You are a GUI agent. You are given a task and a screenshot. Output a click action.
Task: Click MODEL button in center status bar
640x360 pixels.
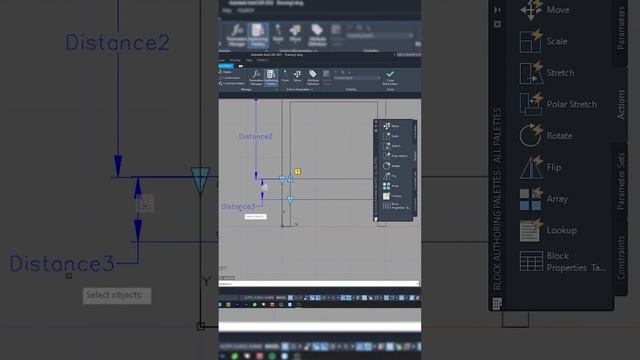pyautogui.click(x=281, y=298)
